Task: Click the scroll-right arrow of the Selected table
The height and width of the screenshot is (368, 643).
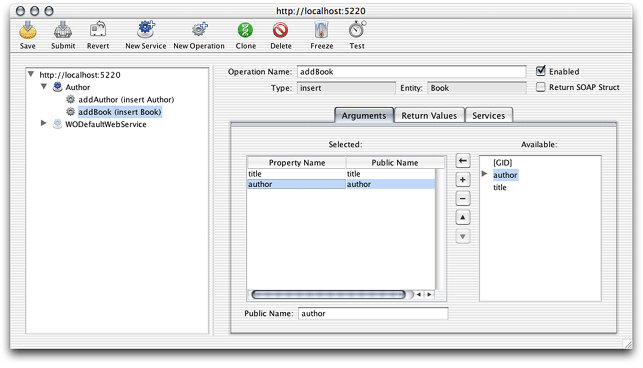Action: pos(429,295)
